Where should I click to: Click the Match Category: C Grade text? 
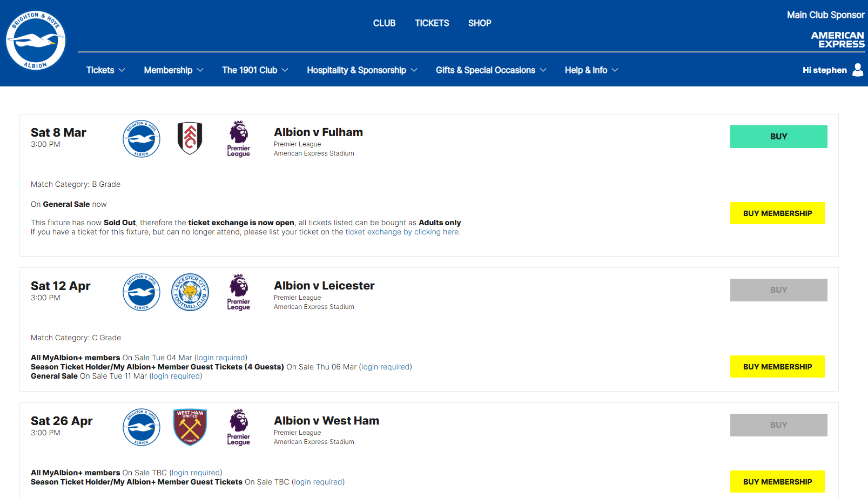pyautogui.click(x=76, y=338)
